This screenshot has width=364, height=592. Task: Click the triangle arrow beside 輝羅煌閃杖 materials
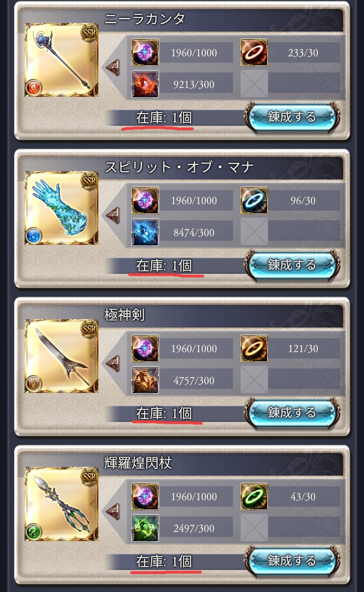pyautogui.click(x=113, y=512)
